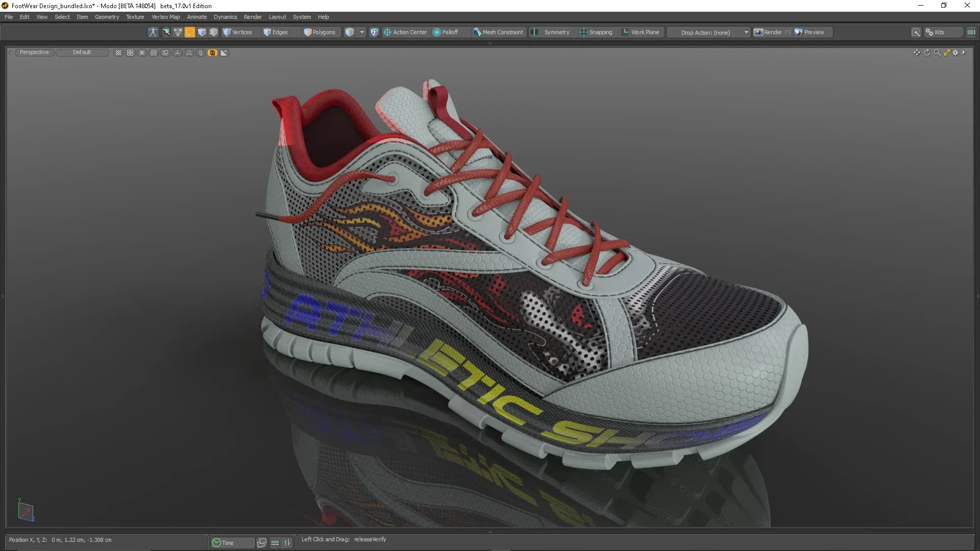The image size is (980, 551).
Task: Open the Geometry menu
Action: (x=107, y=17)
